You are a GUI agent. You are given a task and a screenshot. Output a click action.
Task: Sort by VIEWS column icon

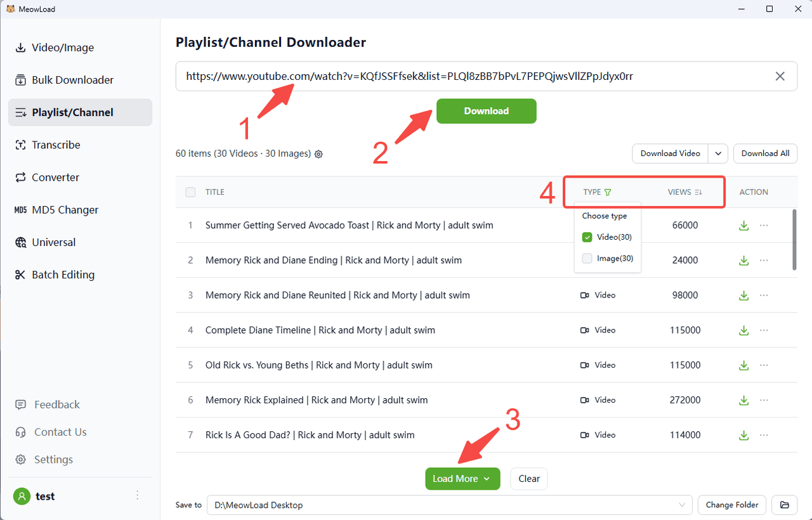coord(698,192)
